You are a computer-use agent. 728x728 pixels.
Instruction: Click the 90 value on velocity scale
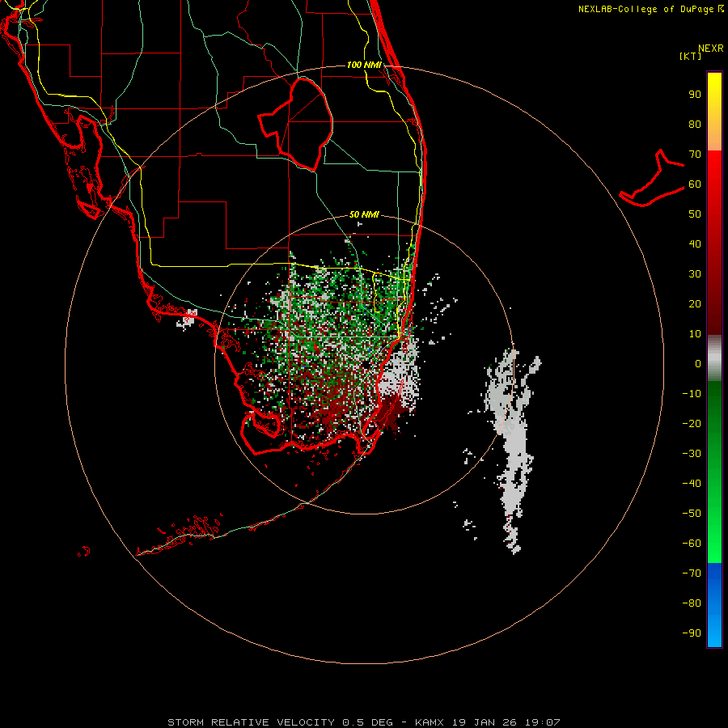(695, 95)
